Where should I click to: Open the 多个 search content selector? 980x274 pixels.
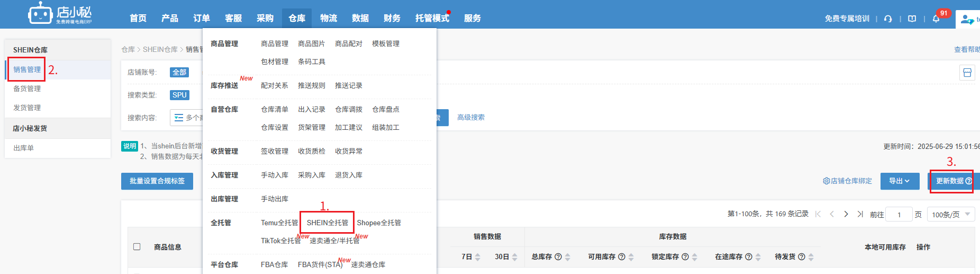[187, 118]
